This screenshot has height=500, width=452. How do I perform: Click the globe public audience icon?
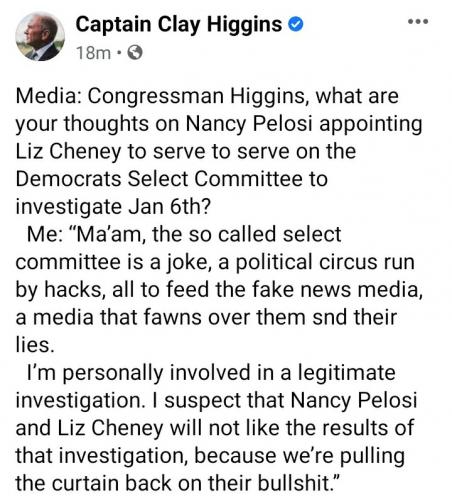pos(135,52)
